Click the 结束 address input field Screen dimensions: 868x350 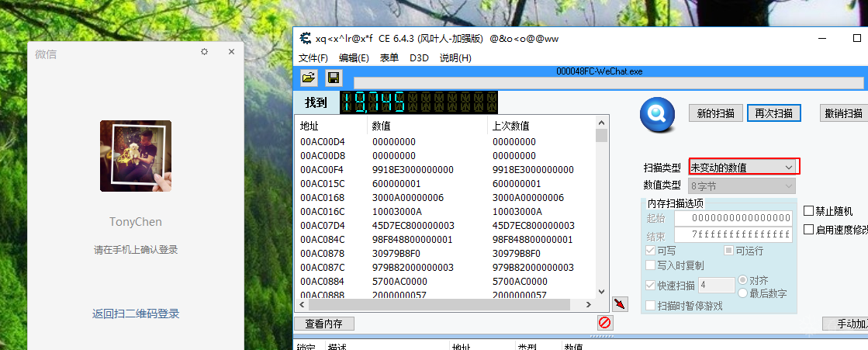734,235
